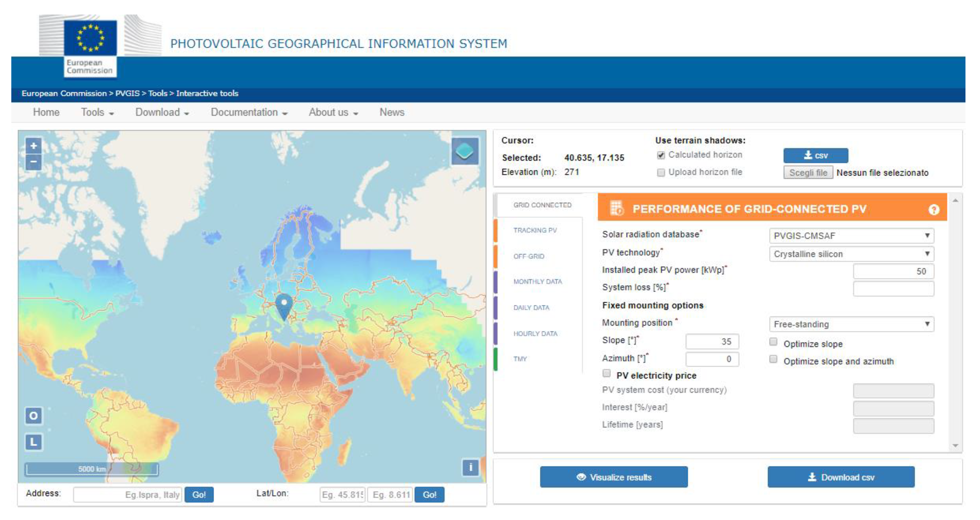Viewport: 980px width, 520px height.
Task: Switch to the TRACKING PV tab
Action: [x=535, y=230]
